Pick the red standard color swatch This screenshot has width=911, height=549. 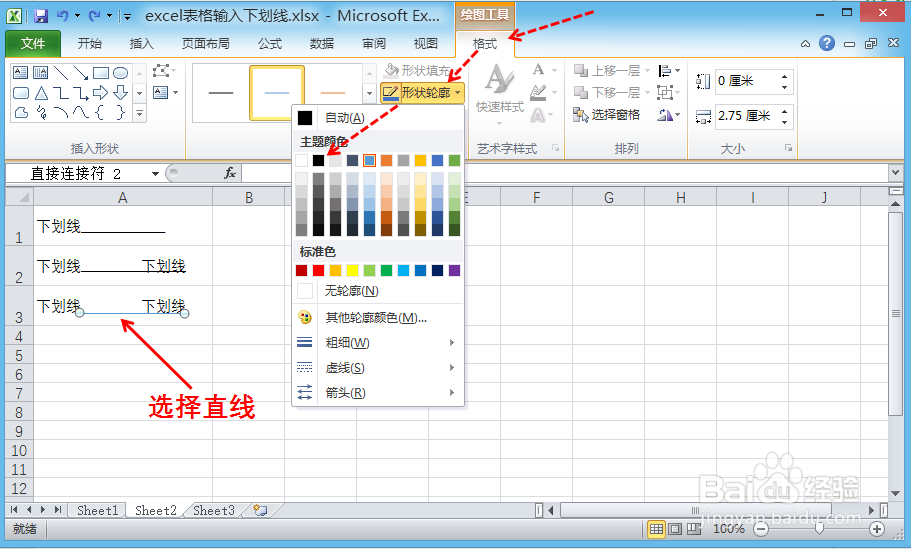click(x=318, y=270)
